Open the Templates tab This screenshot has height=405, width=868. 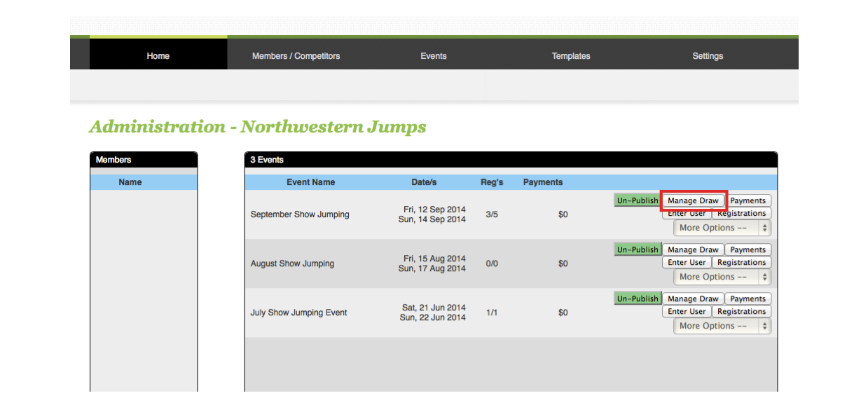[570, 56]
